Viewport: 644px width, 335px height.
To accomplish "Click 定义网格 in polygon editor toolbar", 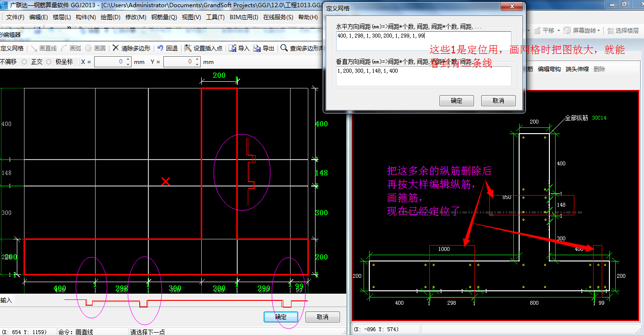I will 12,48.
